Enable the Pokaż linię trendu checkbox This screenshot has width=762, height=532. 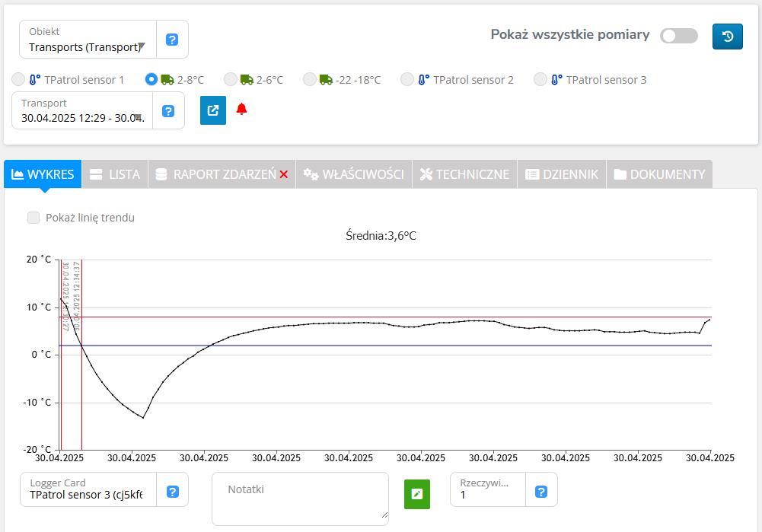tap(33, 218)
